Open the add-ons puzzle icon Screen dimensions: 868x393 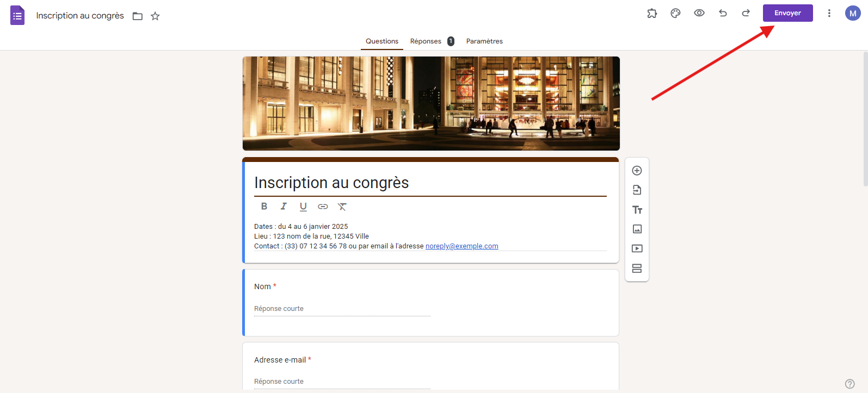tap(652, 14)
